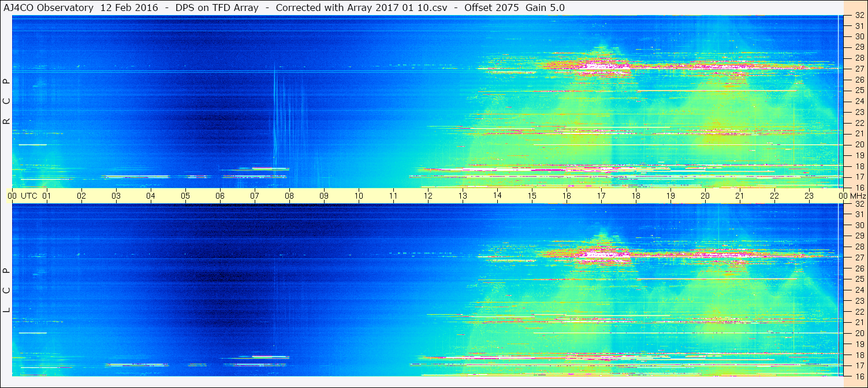Click the 20 MHz tick on RCP frequency scale

[x=859, y=144]
